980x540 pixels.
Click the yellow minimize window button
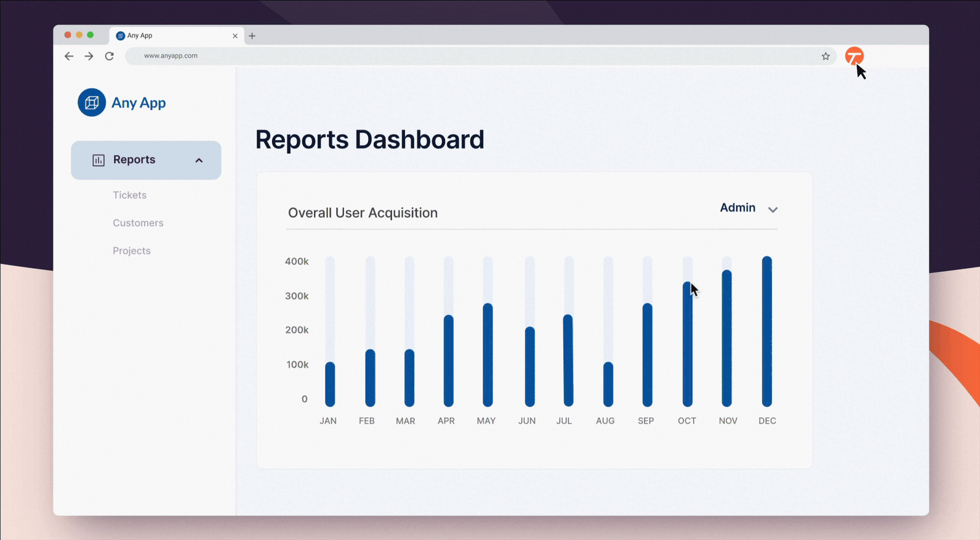pos(79,35)
